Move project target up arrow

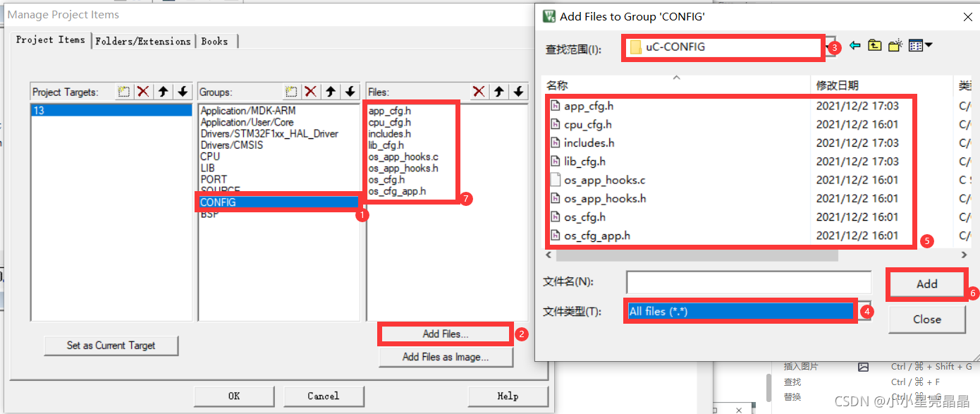coord(163,92)
